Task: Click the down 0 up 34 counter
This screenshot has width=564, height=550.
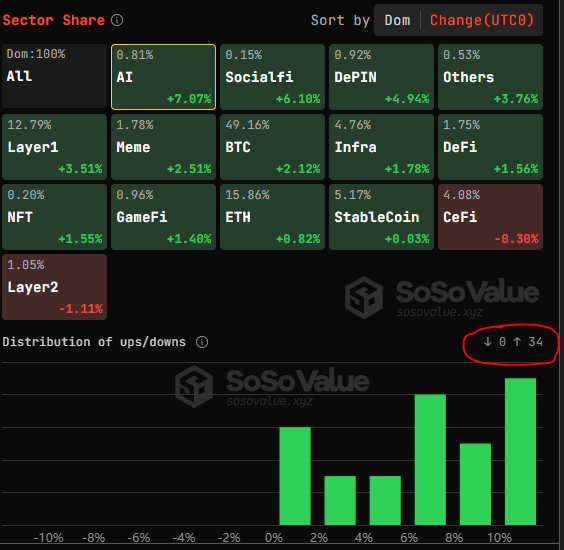Action: [513, 342]
